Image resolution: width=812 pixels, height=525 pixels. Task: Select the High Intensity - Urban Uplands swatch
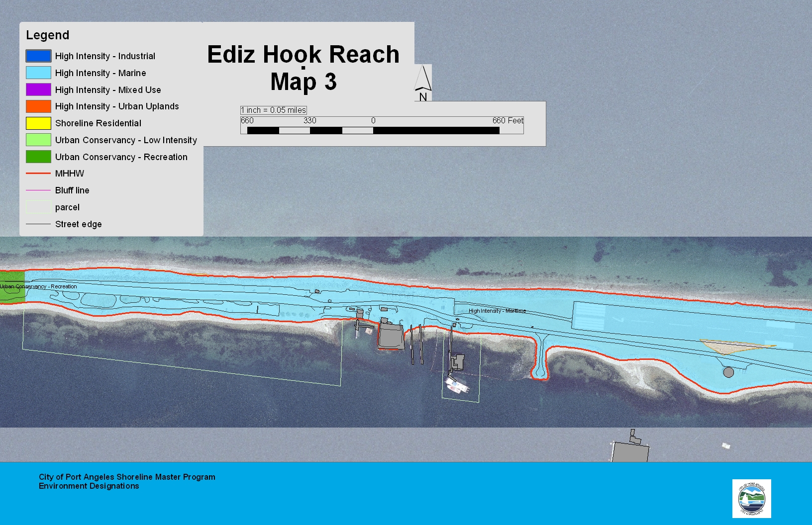[38, 106]
